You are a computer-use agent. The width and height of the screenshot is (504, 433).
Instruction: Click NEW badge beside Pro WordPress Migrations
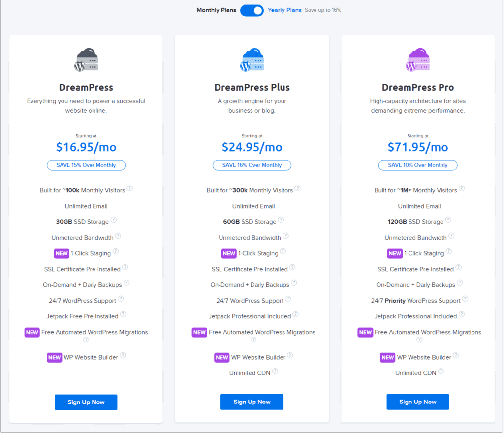(x=365, y=332)
